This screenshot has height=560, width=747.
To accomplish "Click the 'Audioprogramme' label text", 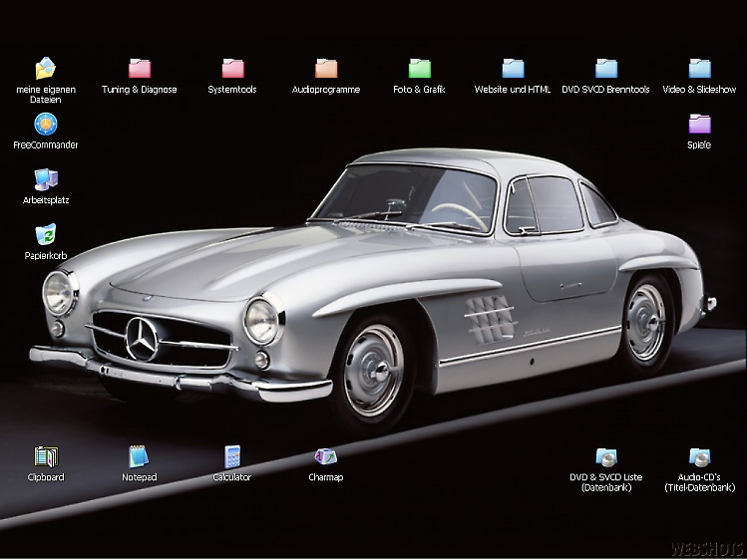I will tap(326, 90).
